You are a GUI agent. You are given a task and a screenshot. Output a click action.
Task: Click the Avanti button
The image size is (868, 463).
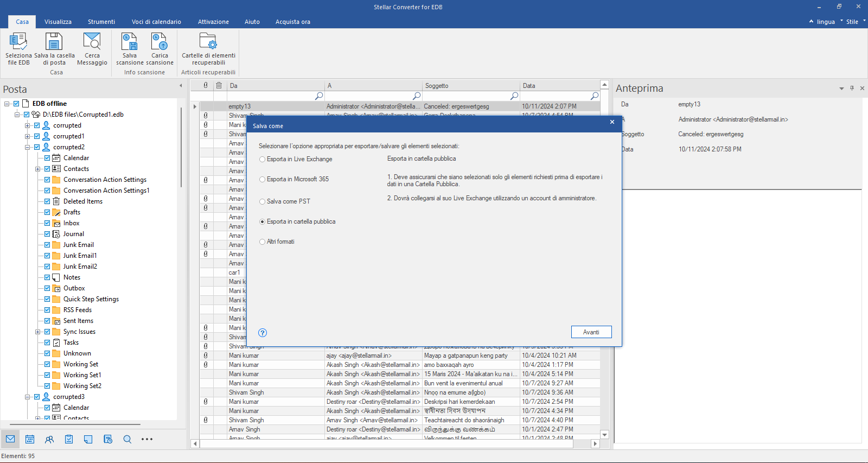click(591, 332)
